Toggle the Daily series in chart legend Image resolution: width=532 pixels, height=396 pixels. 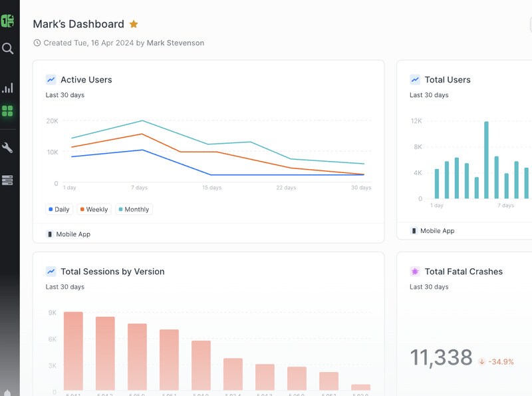(x=59, y=209)
